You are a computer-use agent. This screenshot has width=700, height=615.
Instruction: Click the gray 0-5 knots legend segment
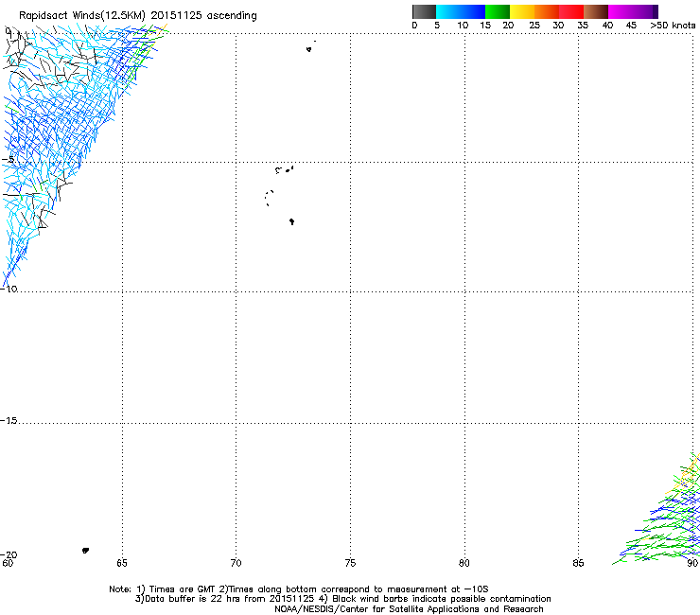pos(424,11)
